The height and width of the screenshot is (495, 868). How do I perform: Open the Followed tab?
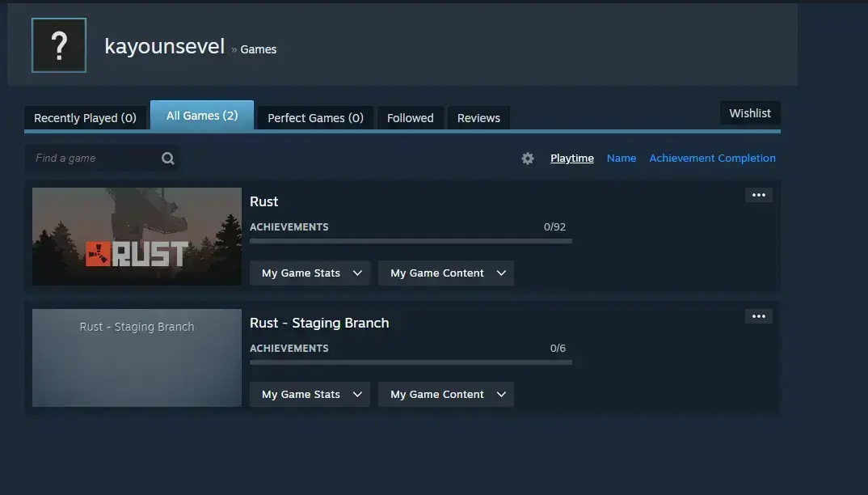point(411,118)
